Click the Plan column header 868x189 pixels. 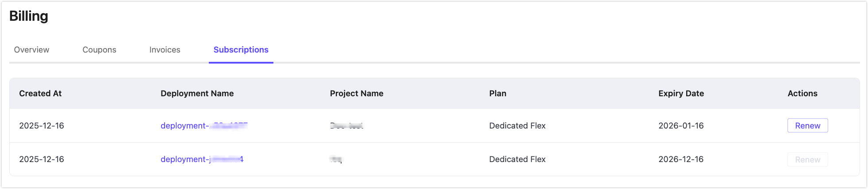(x=498, y=94)
